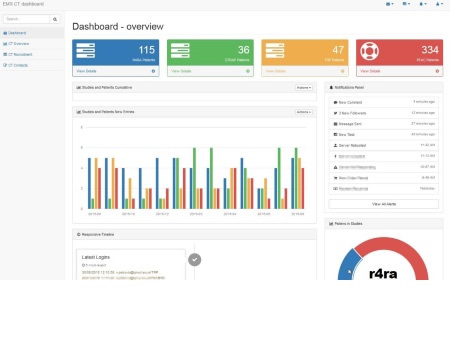Click the arrow icon on the green 36 card
Viewport: 450px width, 360px height.
tap(248, 71)
